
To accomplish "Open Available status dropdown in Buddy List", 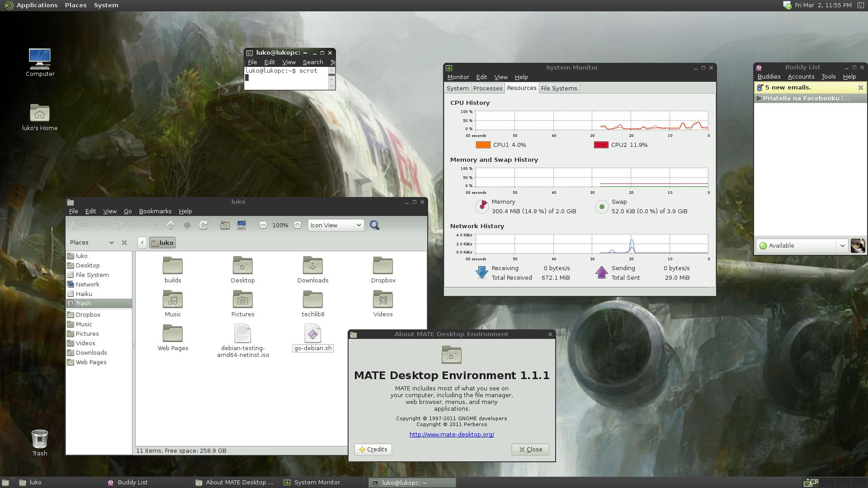I will [802, 246].
